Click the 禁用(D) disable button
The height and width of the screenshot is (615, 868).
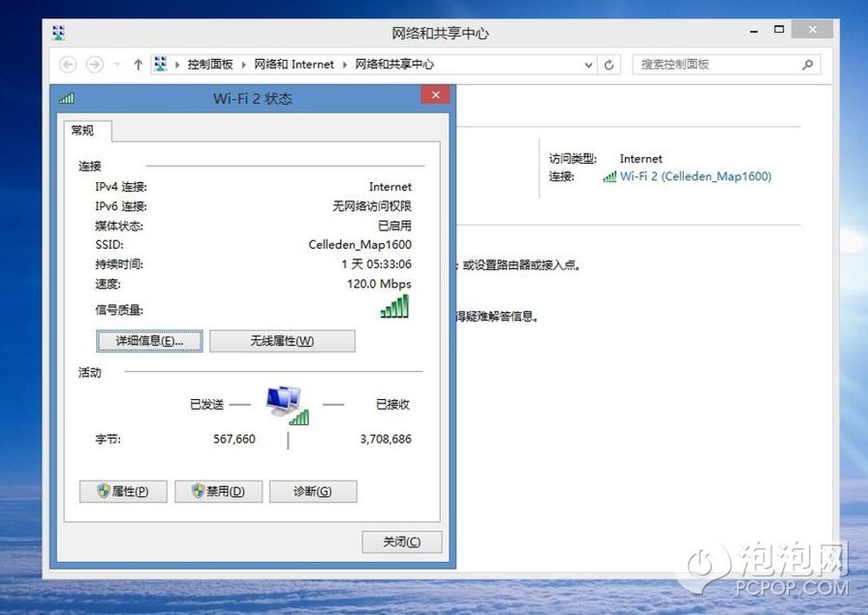point(219,491)
